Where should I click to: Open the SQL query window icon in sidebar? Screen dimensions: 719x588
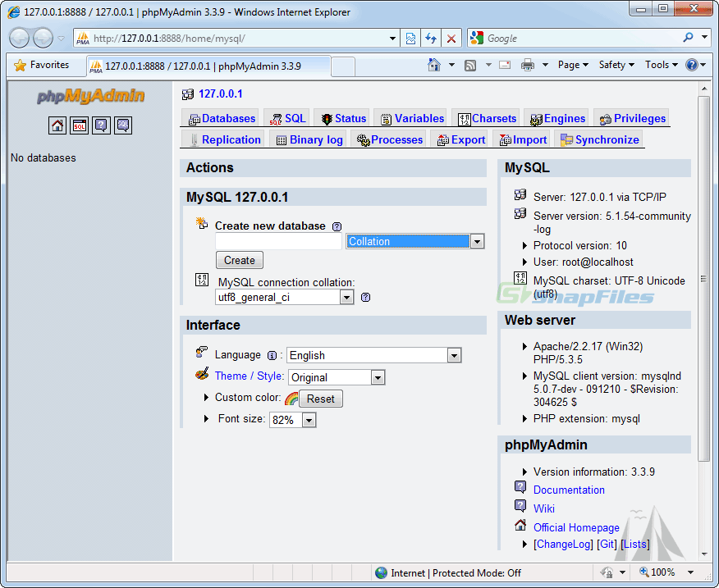(80, 125)
